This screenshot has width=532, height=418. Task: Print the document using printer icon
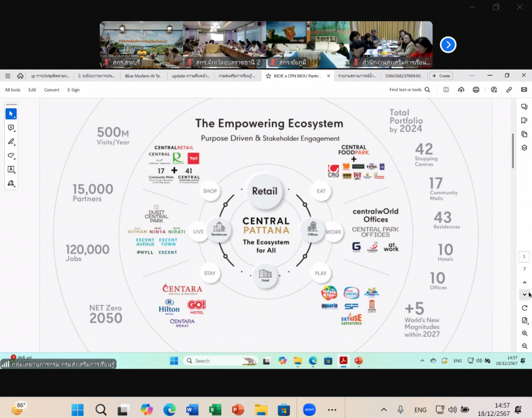[x=476, y=90]
